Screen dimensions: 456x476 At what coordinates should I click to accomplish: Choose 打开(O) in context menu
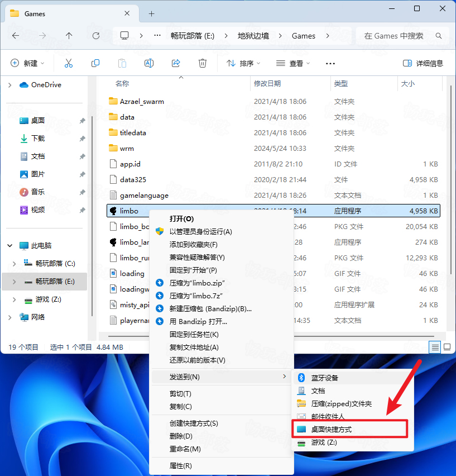pos(181,219)
